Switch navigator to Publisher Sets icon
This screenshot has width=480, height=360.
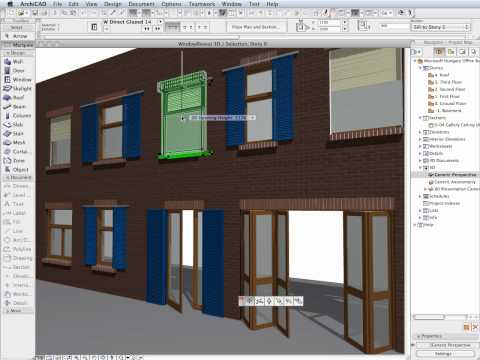click(473, 52)
